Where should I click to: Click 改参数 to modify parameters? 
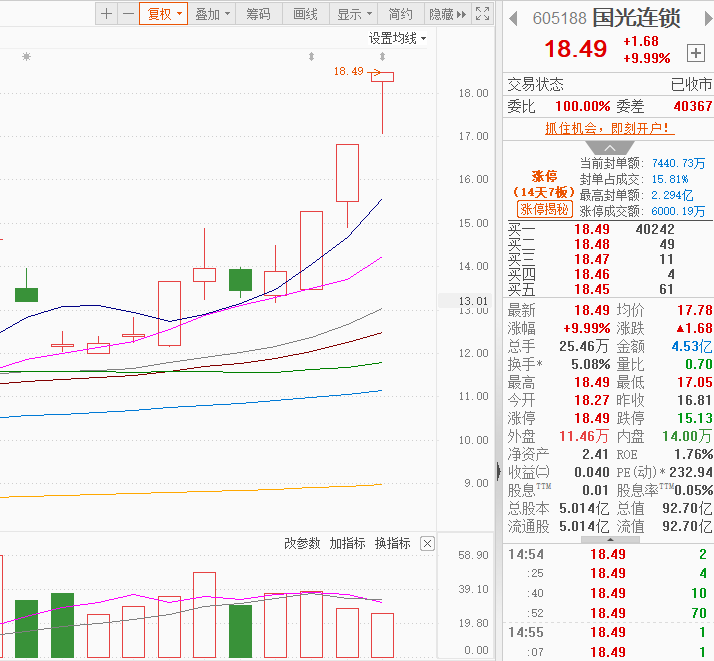point(302,543)
